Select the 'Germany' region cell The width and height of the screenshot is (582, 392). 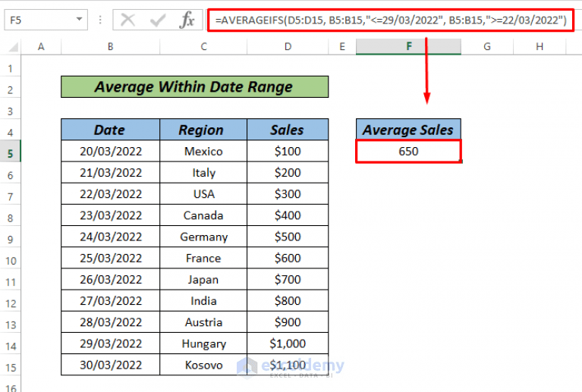(203, 237)
